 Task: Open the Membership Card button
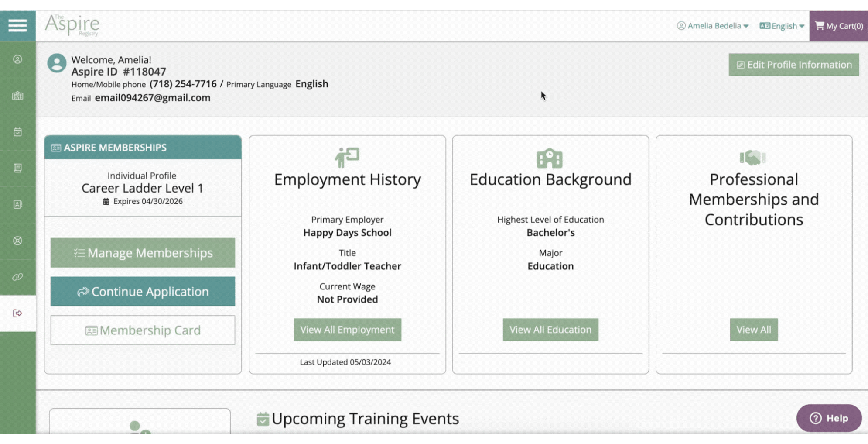click(x=143, y=330)
